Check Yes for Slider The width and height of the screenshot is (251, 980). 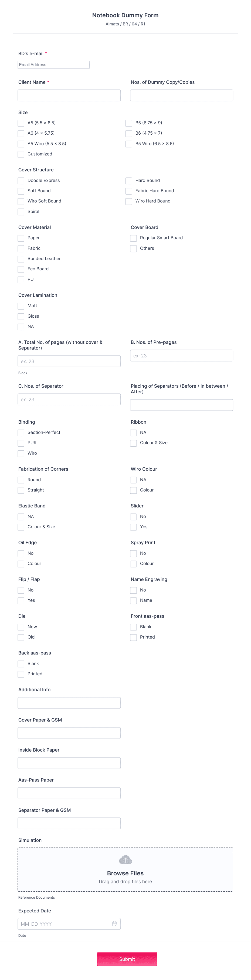click(133, 527)
